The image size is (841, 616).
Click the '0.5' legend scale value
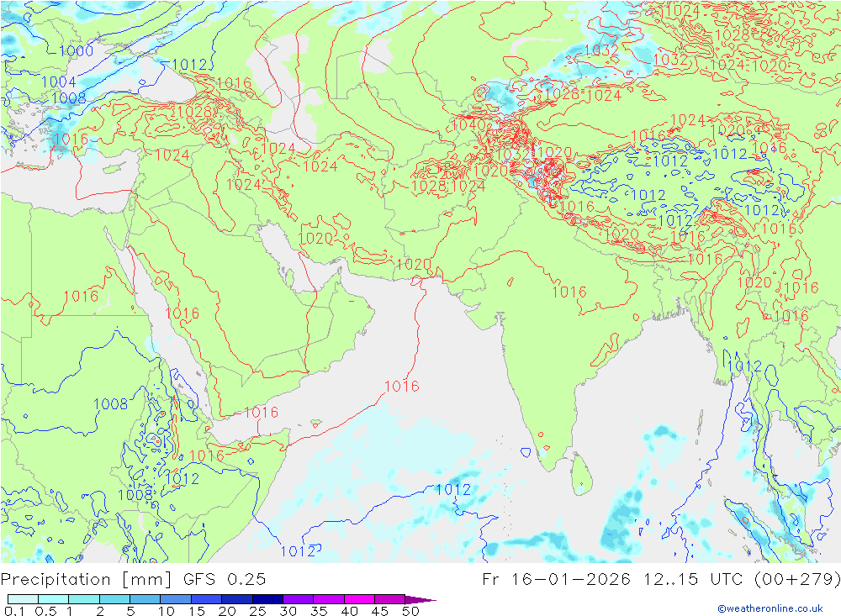coord(45,611)
